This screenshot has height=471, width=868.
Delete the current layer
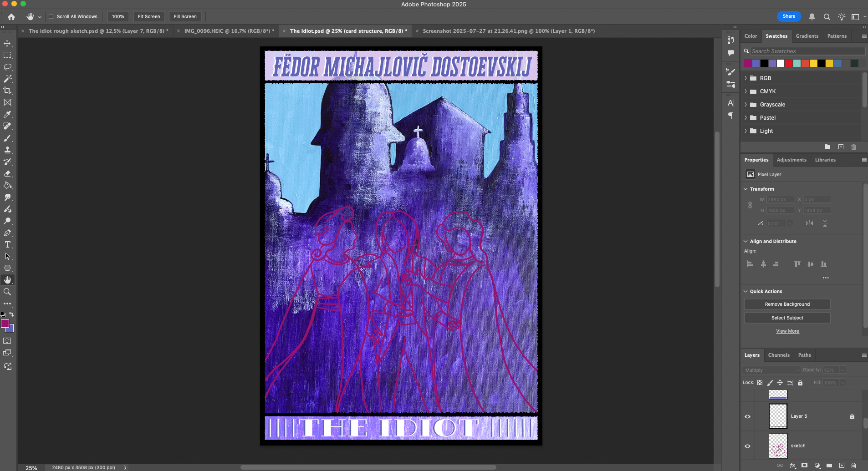tap(853, 465)
